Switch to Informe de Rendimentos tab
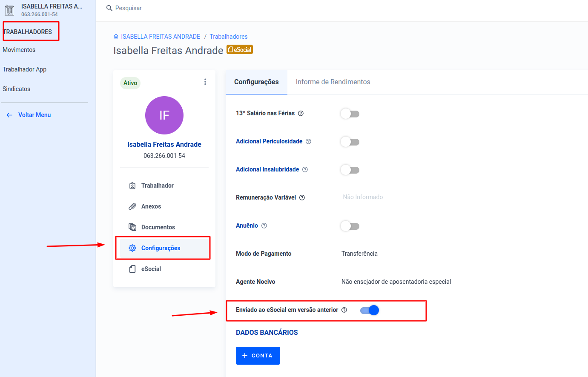 (x=333, y=82)
